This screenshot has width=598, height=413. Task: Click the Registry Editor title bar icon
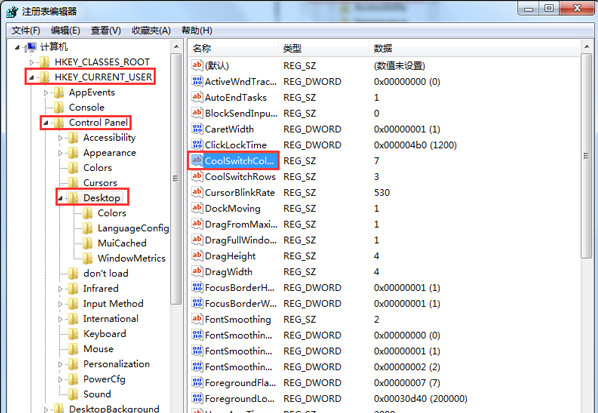pyautogui.click(x=12, y=11)
